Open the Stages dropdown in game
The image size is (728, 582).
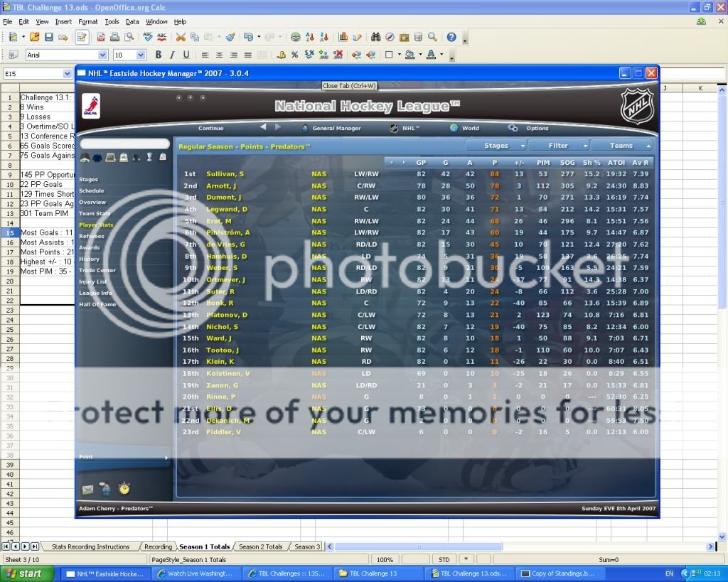point(496,146)
